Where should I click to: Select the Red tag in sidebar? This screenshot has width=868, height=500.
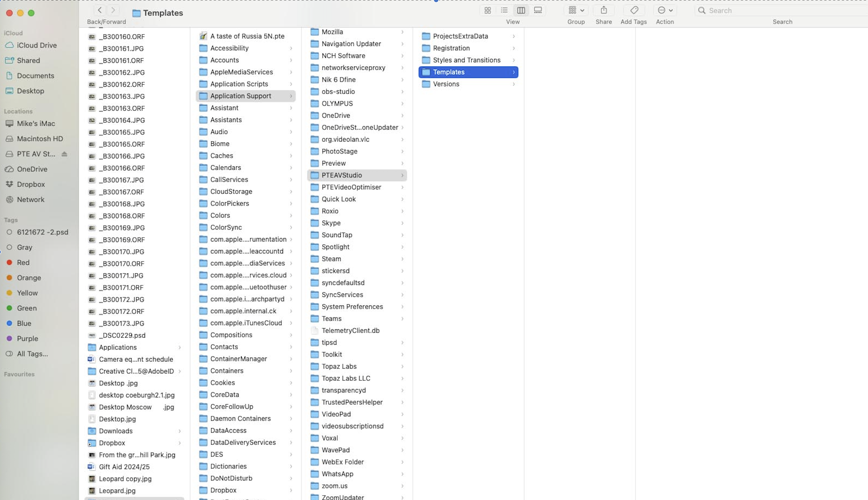tap(23, 263)
